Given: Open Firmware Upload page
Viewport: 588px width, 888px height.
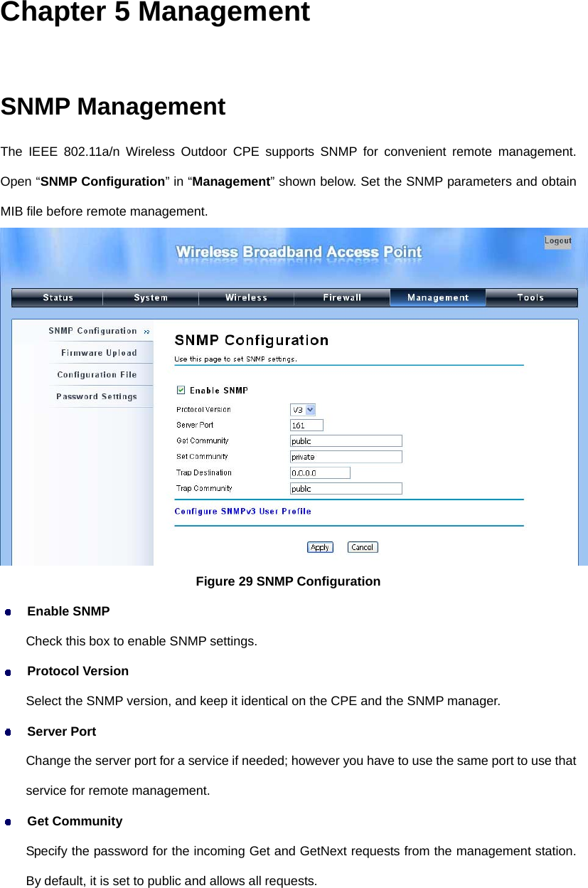Looking at the screenshot, I should click(99, 353).
